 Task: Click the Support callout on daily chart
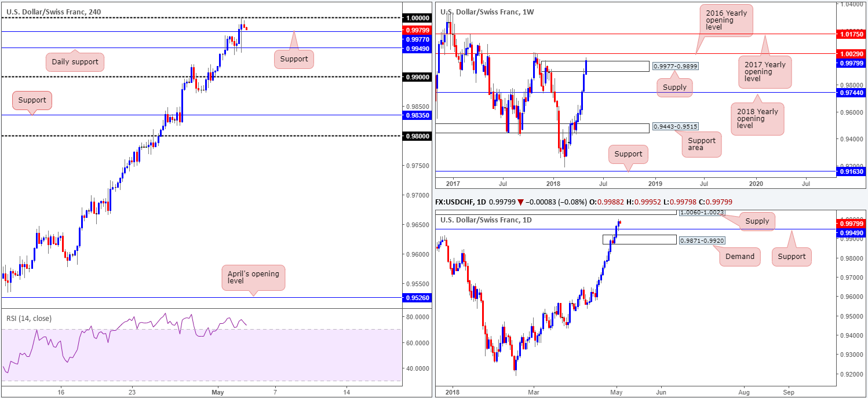tap(792, 257)
